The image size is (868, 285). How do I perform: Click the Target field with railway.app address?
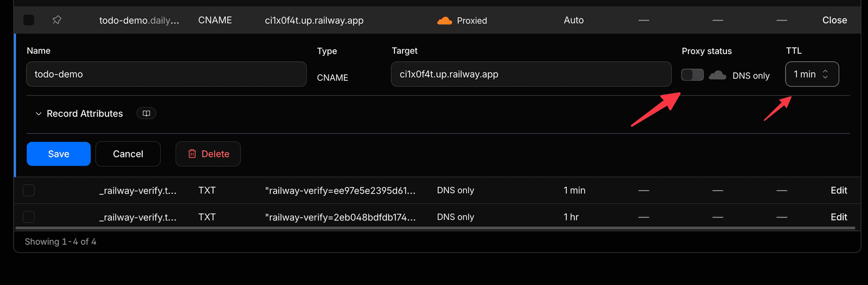pos(531,74)
